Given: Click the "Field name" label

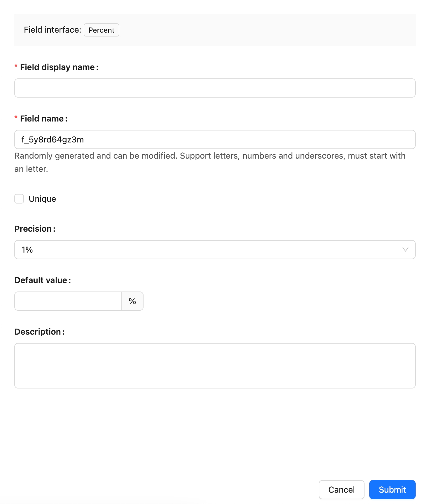Looking at the screenshot, I should (42, 119).
